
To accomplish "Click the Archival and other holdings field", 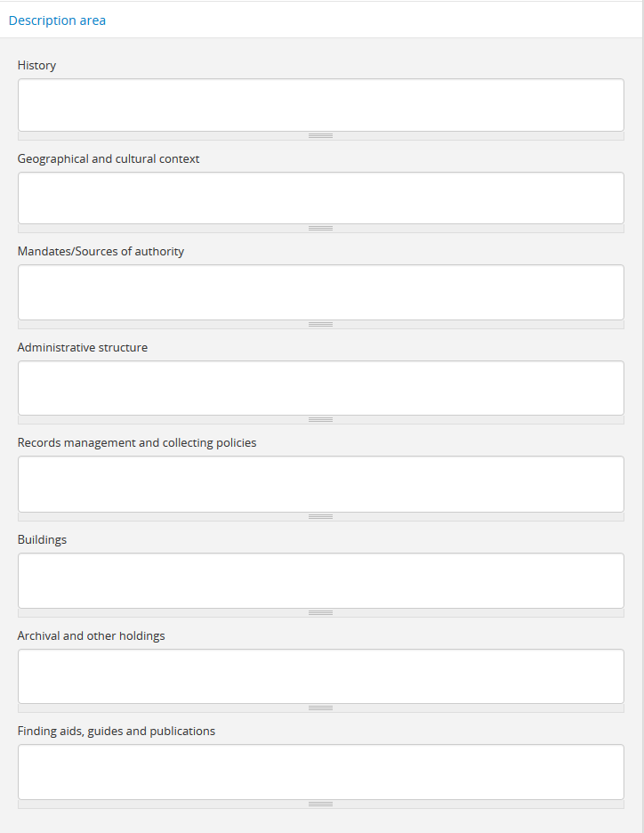I will 320,675.
